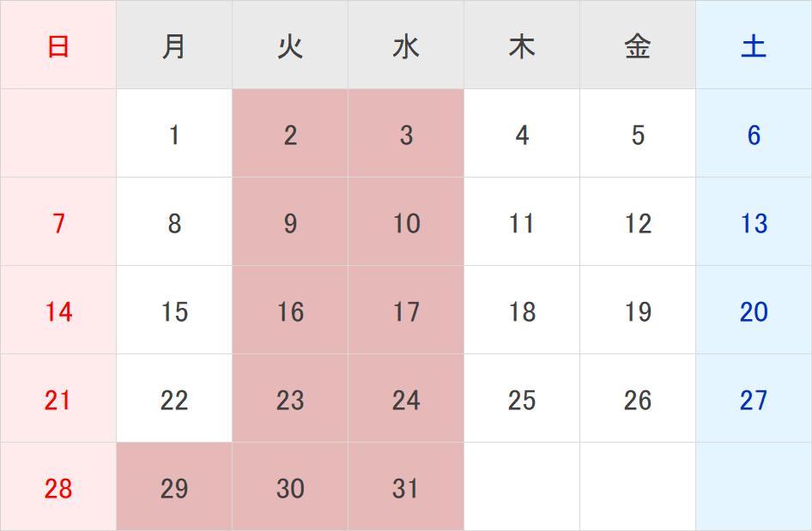The height and width of the screenshot is (531, 812).
Task: Select date 1 on the calendar
Action: 174,135
